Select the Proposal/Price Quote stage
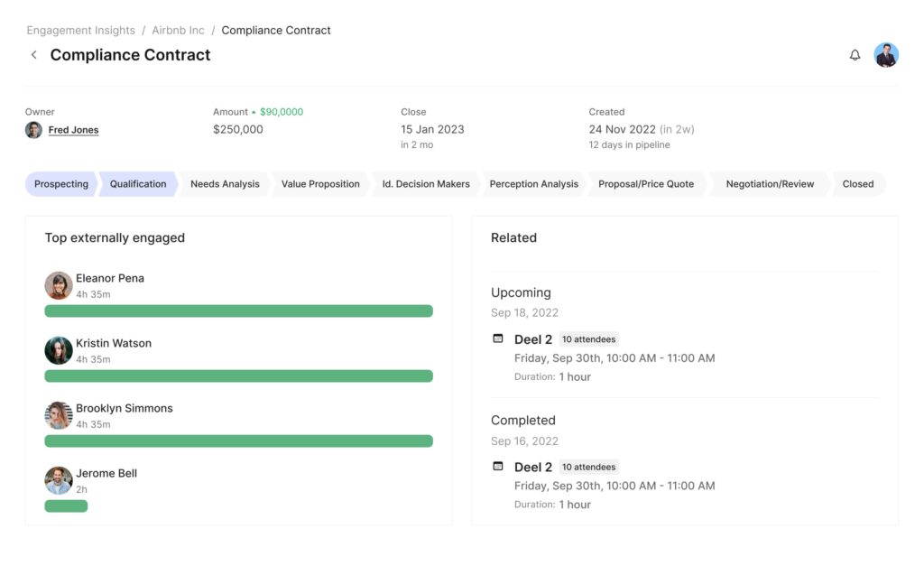The height and width of the screenshot is (575, 924). point(645,184)
